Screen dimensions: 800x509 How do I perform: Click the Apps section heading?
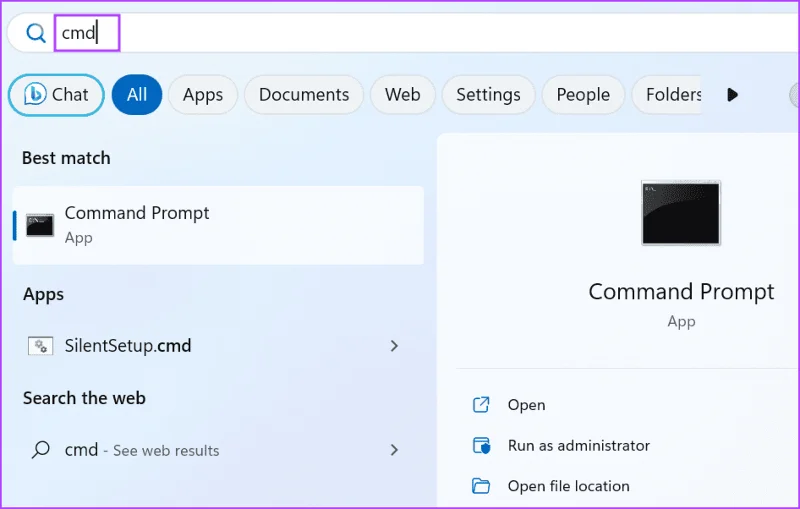click(43, 295)
